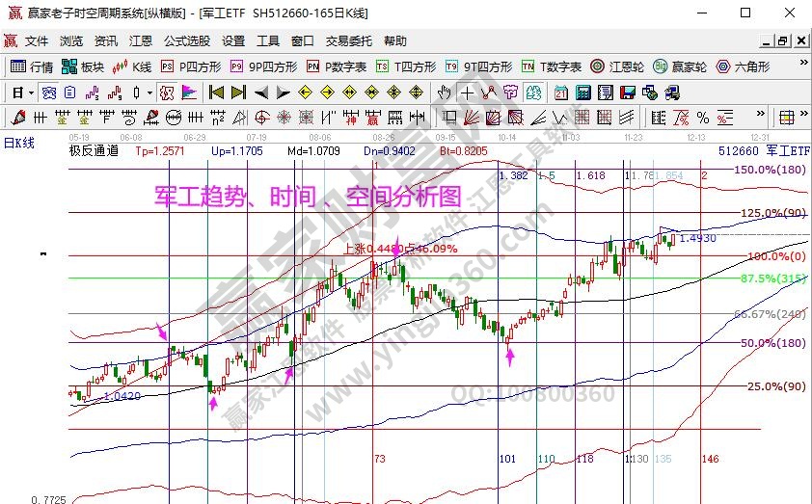Open the calendar date icon
Image resolution: width=812 pixels, height=504 pixels.
click(x=561, y=93)
